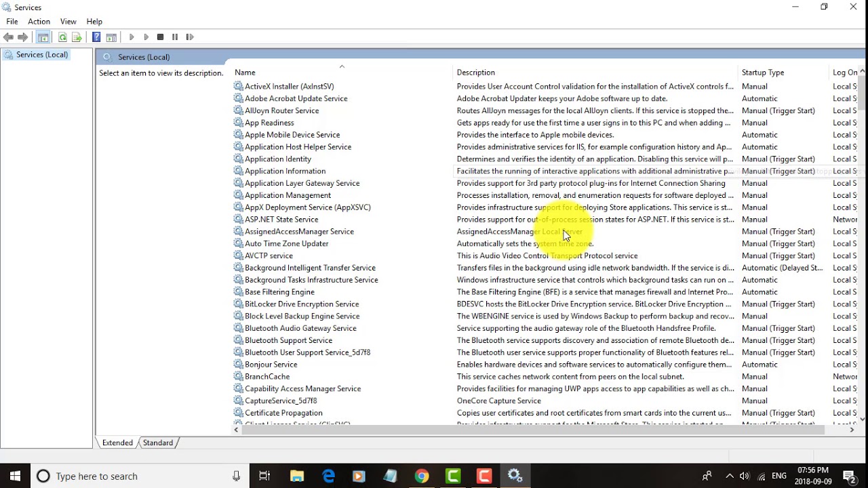Select BitLocker Drive Encryption Service
868x488 pixels.
[x=302, y=304]
